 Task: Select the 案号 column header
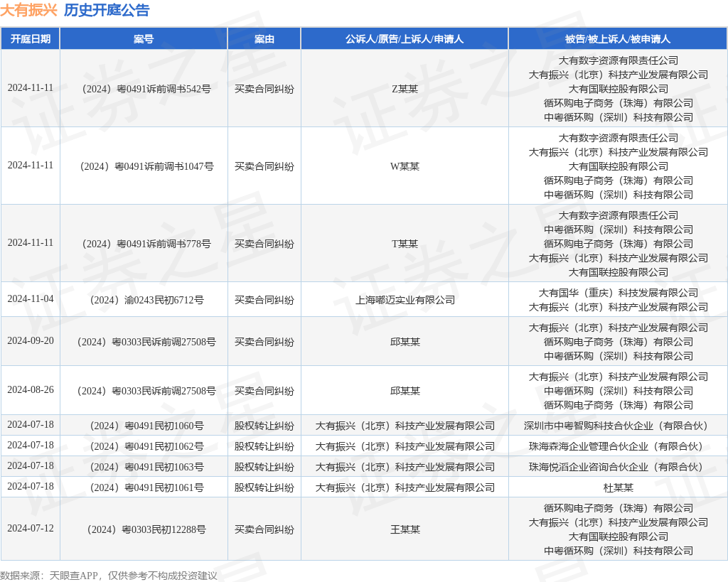pyautogui.click(x=144, y=39)
